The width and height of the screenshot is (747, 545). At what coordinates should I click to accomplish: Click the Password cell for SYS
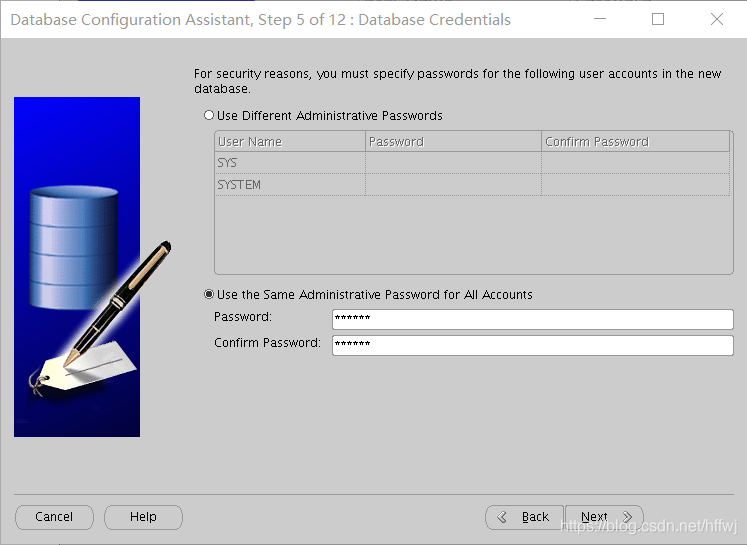pyautogui.click(x=453, y=163)
